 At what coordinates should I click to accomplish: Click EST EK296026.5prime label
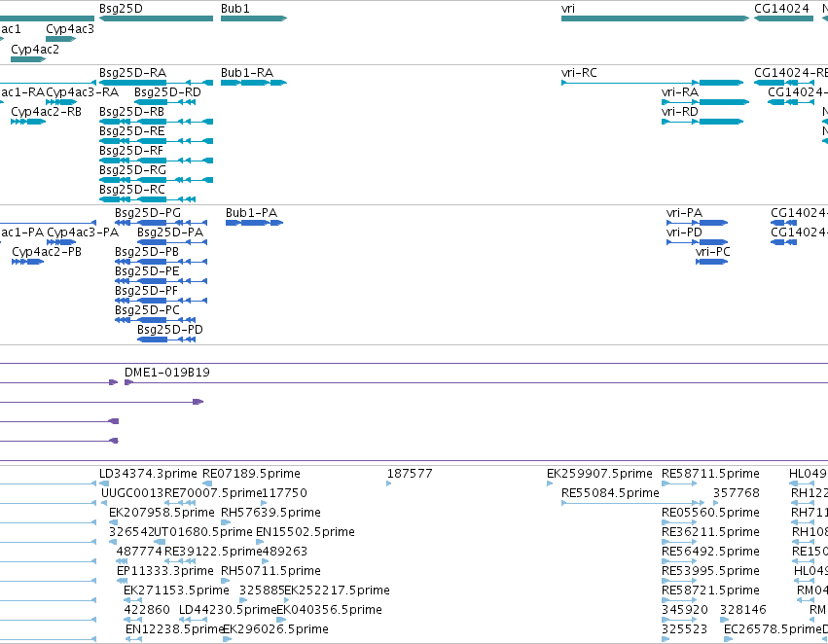(x=275, y=629)
